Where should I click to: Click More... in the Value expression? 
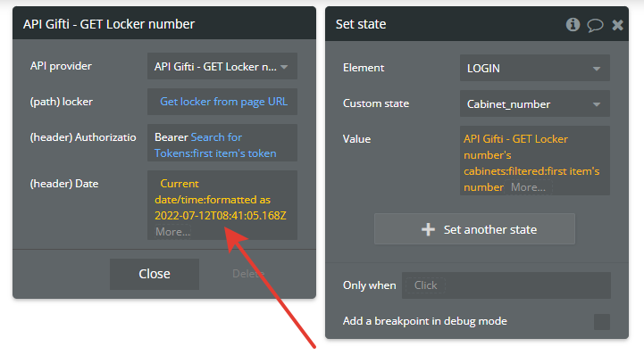coord(528,187)
